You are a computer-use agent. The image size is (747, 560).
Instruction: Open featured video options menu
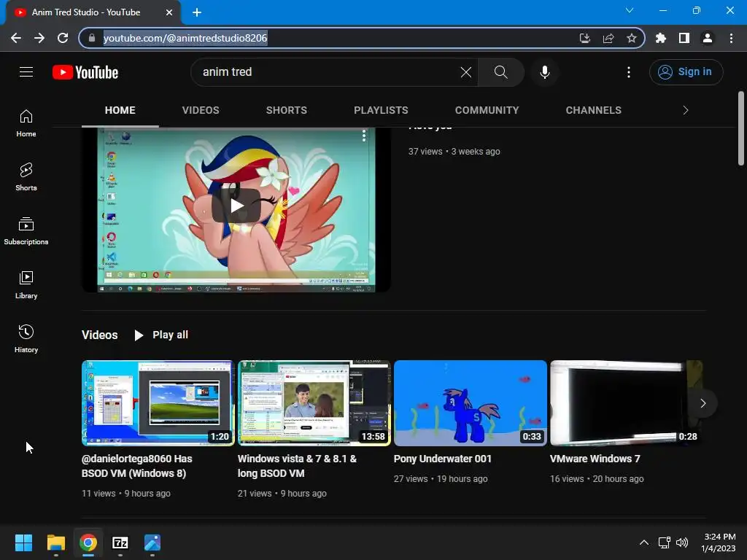click(364, 136)
